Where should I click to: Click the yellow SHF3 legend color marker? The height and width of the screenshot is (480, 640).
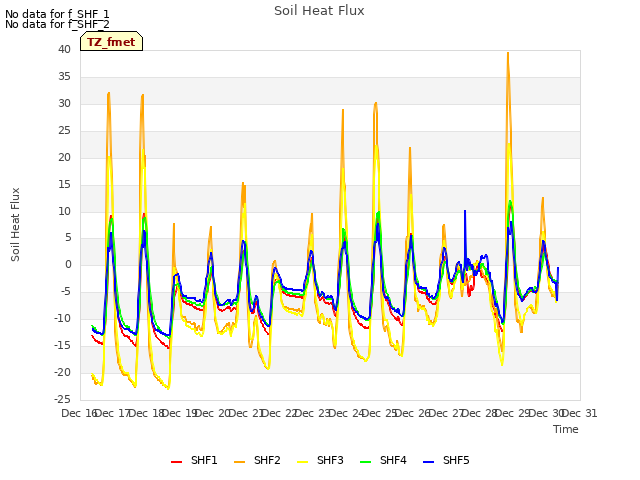[302, 462]
